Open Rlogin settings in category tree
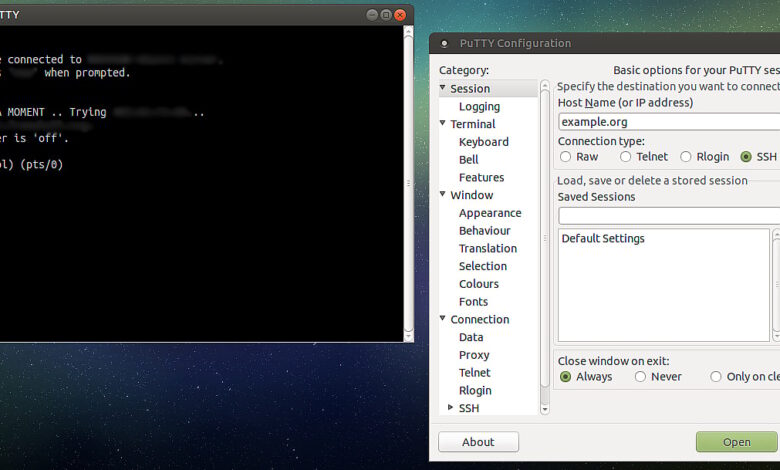 pos(475,390)
